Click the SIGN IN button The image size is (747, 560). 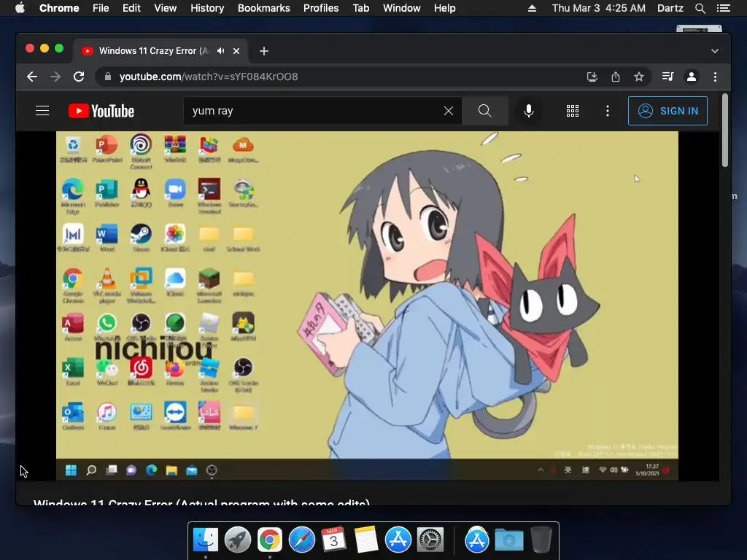(x=667, y=111)
